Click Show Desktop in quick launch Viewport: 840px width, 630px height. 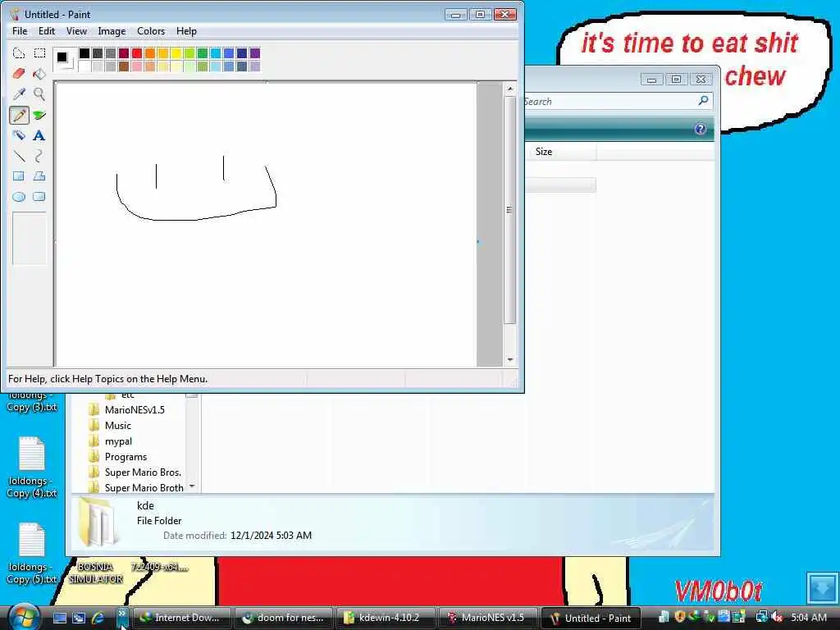click(59, 618)
